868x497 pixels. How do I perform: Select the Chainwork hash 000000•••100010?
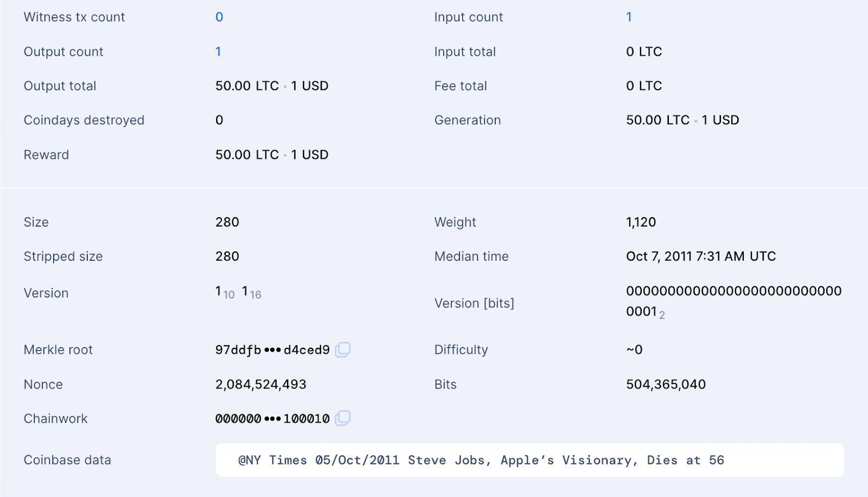[272, 418]
